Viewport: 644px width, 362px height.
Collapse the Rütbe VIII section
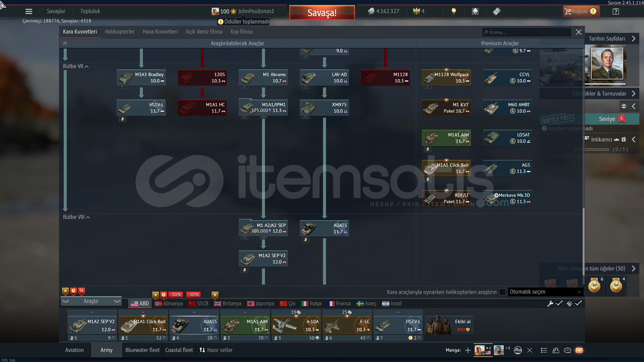point(76,217)
